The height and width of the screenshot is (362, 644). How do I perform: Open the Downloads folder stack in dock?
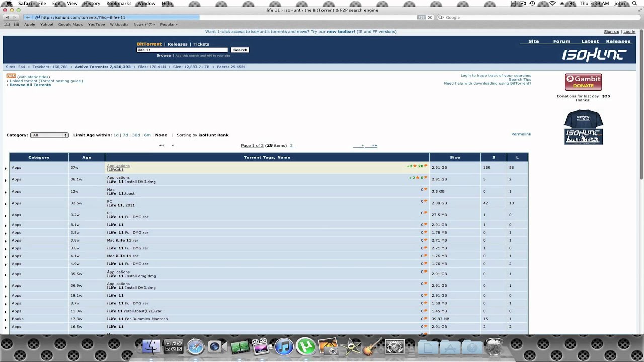472,346
